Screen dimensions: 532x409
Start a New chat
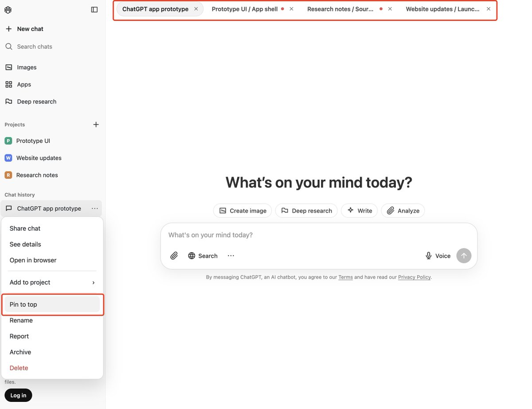point(25,29)
